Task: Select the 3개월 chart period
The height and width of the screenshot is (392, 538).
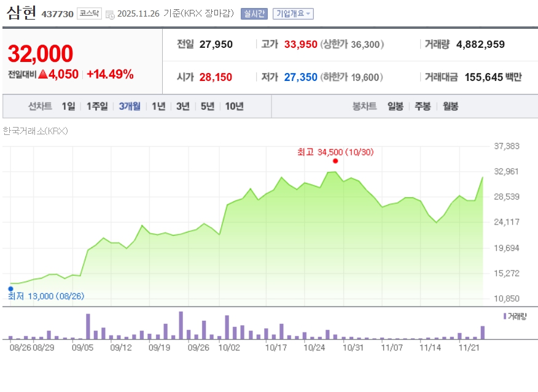Action: (130, 106)
